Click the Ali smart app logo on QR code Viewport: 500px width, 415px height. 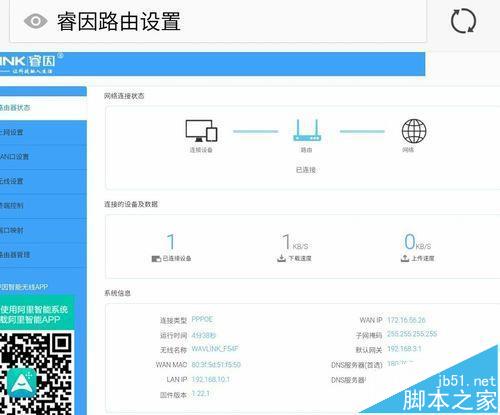(x=22, y=383)
